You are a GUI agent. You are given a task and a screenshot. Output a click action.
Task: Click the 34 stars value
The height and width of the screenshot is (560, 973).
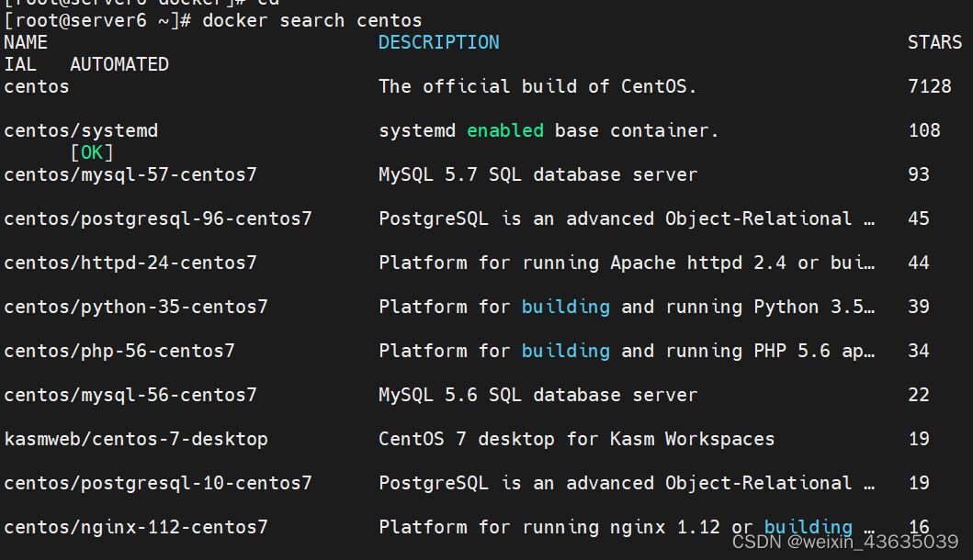pos(919,351)
